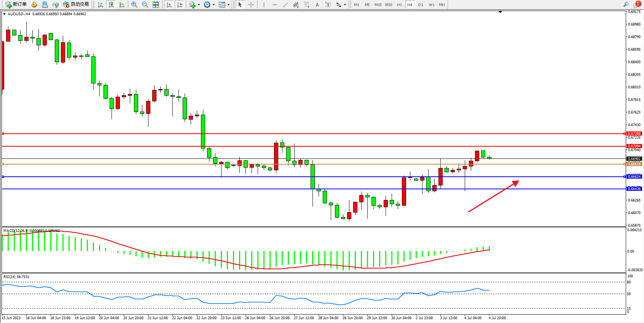Toggle chart auto scroll
This screenshot has width=644, height=323.
click(x=169, y=5)
